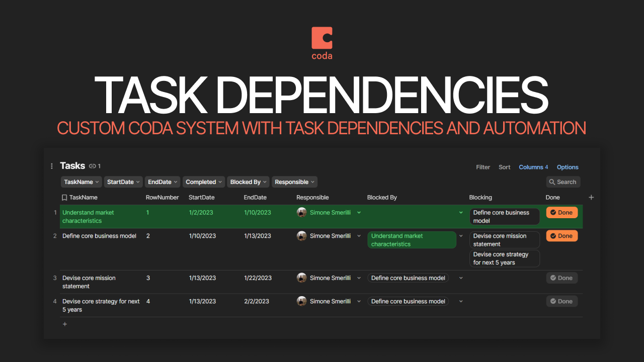Click the bookmark icon beside TaskName header

click(x=64, y=198)
